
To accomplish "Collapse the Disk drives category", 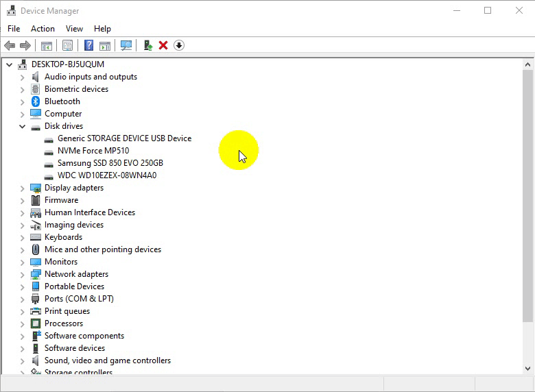I will click(22, 126).
